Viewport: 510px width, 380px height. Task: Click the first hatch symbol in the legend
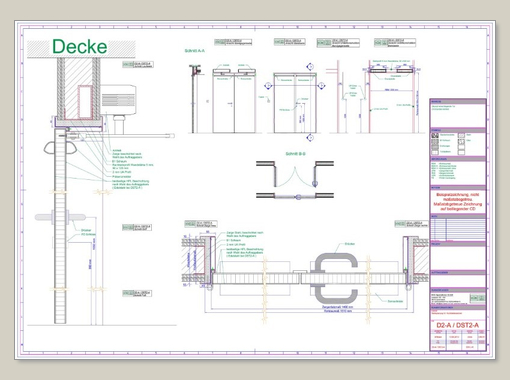[435, 135]
